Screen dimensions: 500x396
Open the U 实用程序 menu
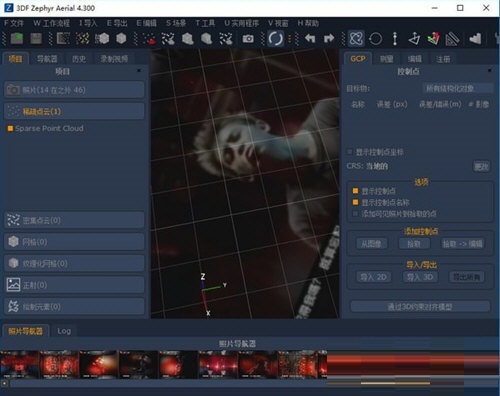coord(241,23)
